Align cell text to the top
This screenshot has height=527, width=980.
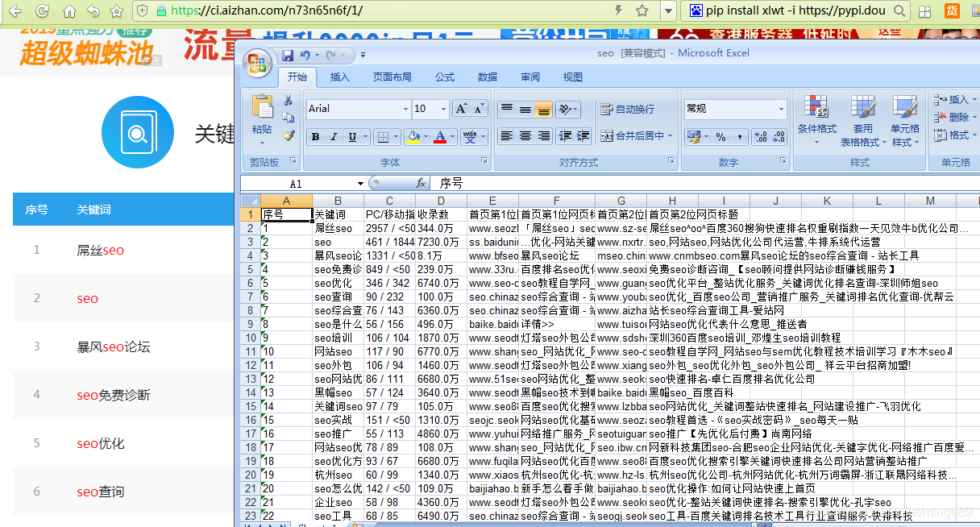click(x=506, y=109)
